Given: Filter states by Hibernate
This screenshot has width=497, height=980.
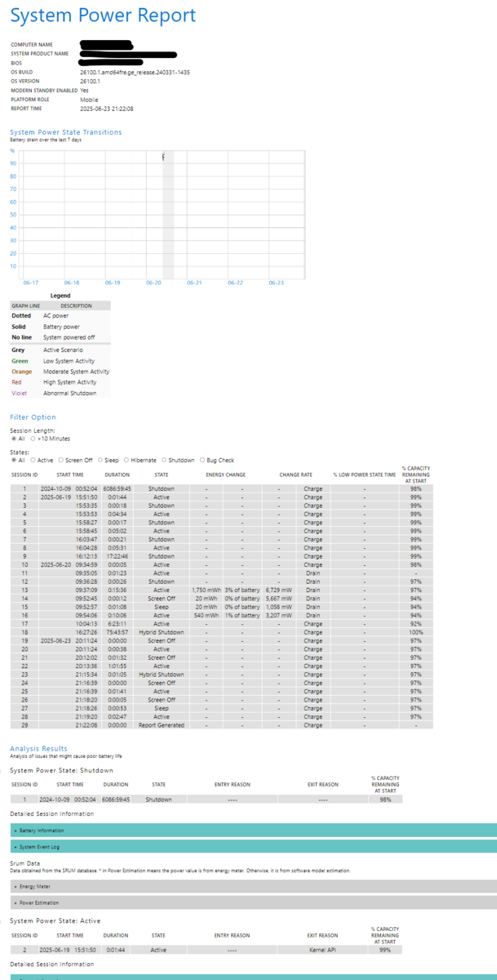Looking at the screenshot, I should (125, 460).
